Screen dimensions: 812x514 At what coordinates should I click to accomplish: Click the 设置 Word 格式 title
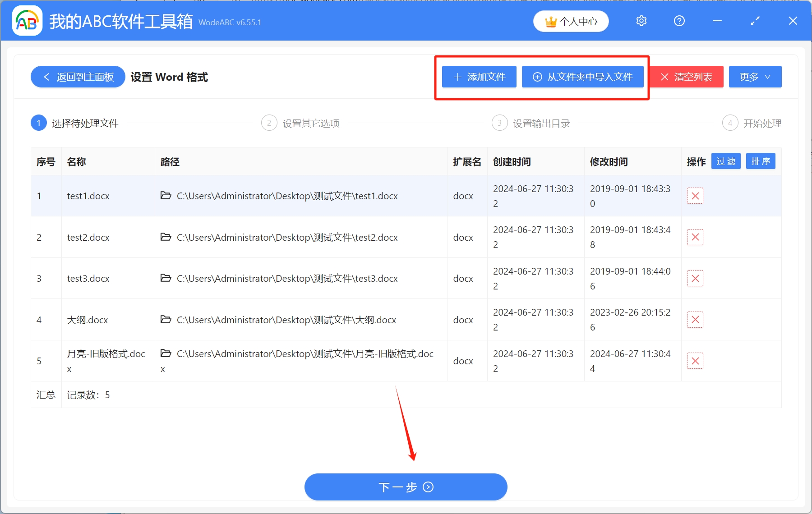[x=169, y=77]
